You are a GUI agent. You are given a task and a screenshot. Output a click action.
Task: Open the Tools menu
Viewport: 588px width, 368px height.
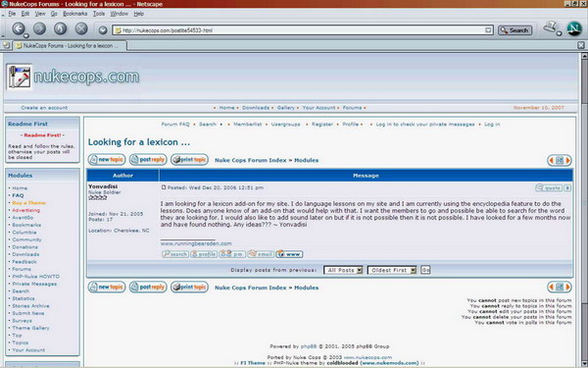(x=99, y=14)
